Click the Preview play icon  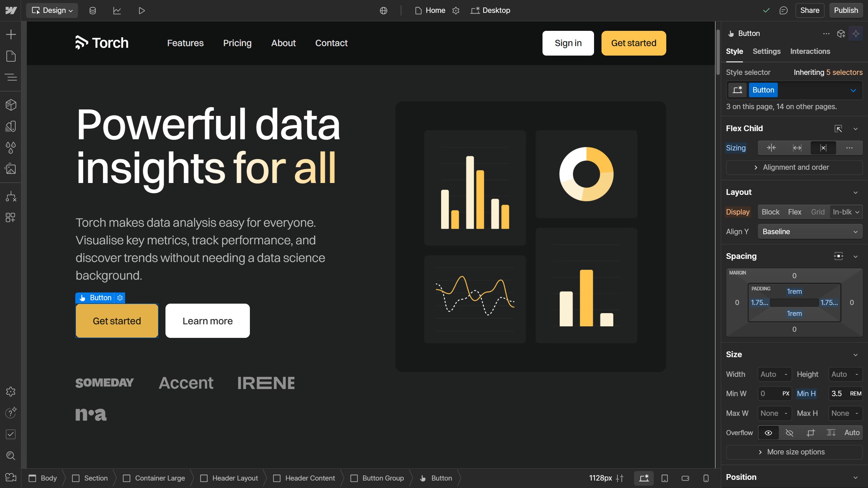[x=142, y=11]
